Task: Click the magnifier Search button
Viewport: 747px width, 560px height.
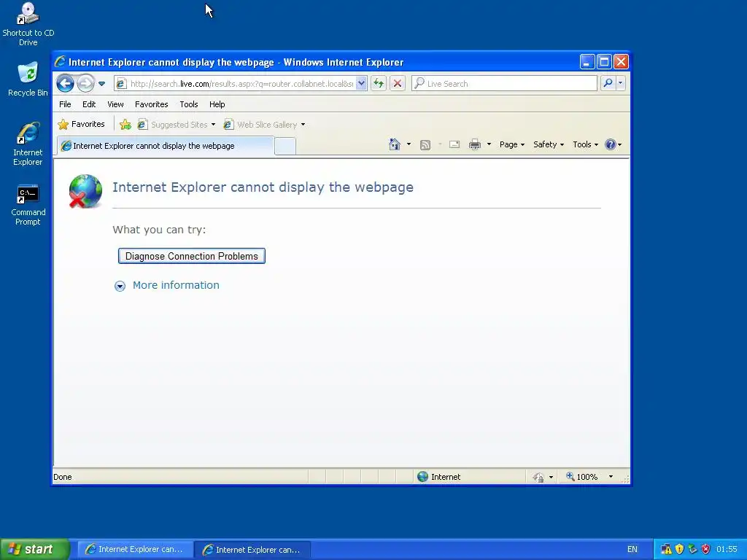Action: pyautogui.click(x=608, y=83)
